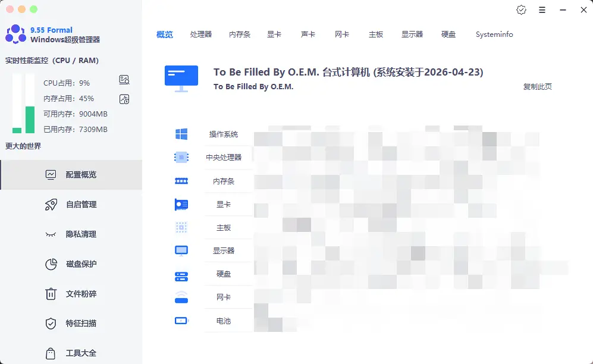Click the 电池 row label
Image resolution: width=593 pixels, height=364 pixels.
[x=224, y=321]
